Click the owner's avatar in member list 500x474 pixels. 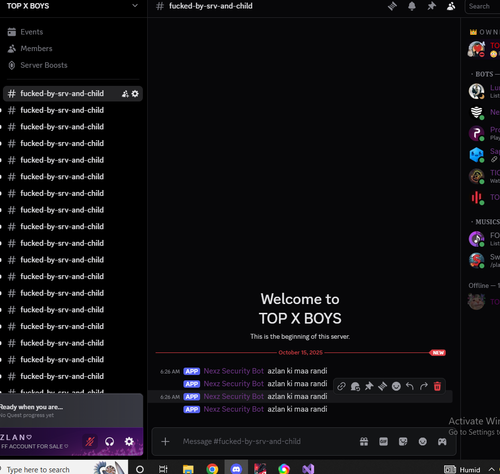point(476,49)
